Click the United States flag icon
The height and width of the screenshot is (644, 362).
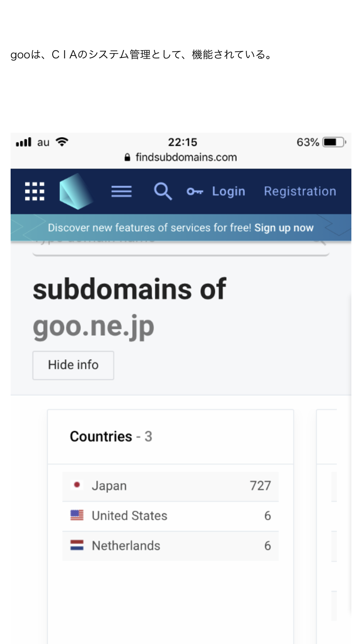pyautogui.click(x=77, y=515)
